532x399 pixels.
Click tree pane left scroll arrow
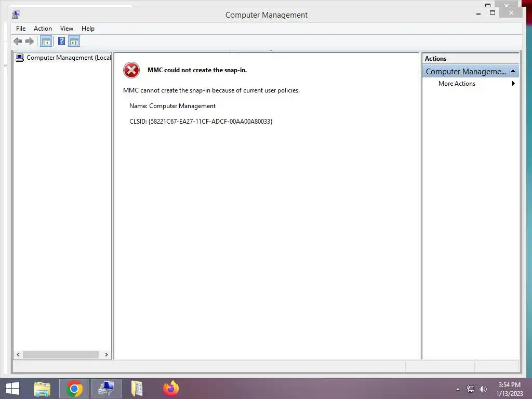(x=18, y=354)
